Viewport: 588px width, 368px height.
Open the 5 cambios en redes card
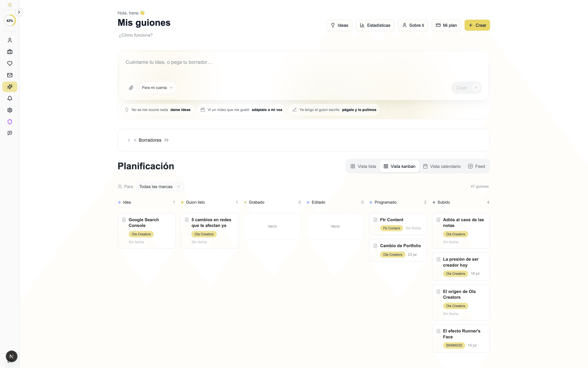tap(209, 231)
